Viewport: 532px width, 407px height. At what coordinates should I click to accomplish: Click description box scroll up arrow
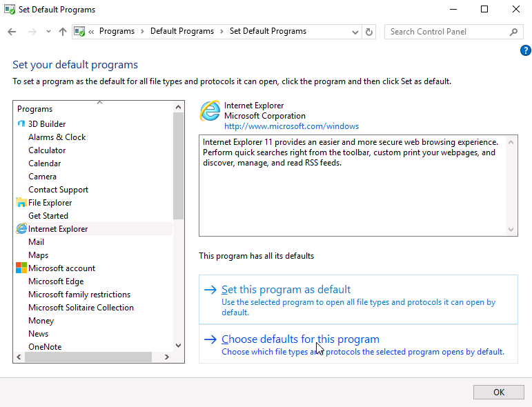tap(511, 142)
